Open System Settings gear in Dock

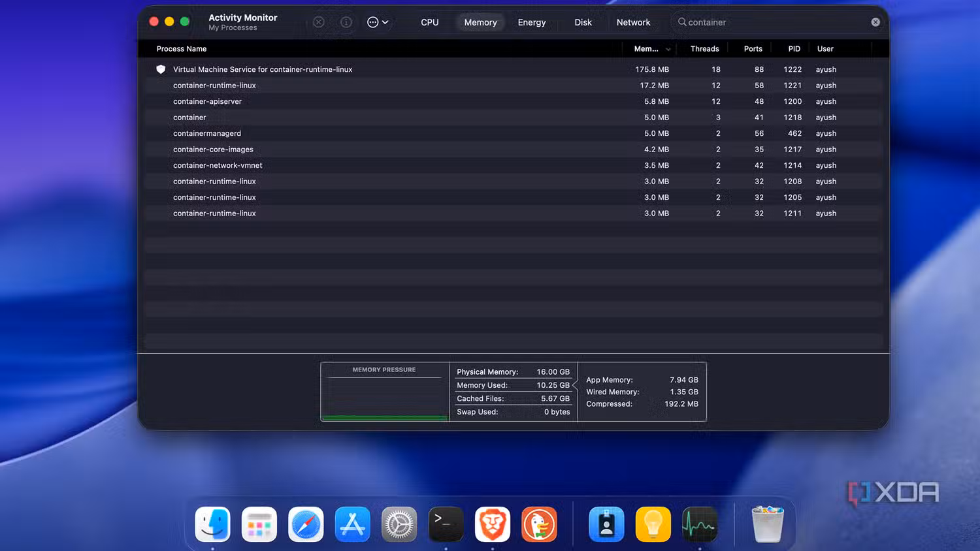pos(399,524)
